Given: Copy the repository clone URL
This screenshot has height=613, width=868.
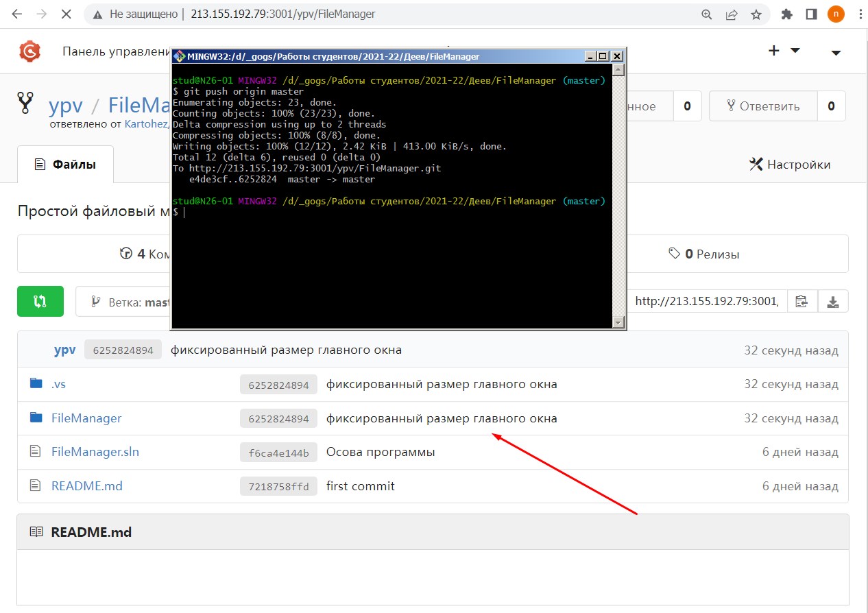Looking at the screenshot, I should point(801,301).
